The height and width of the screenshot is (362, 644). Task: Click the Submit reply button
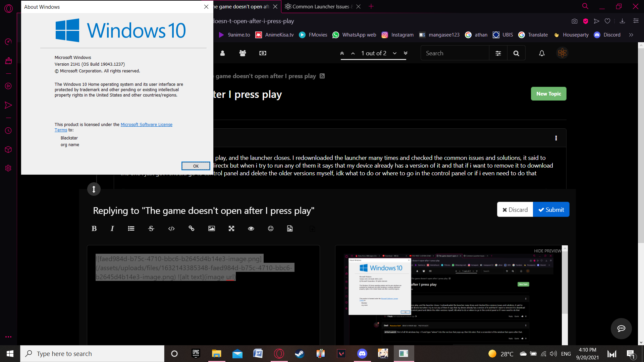(551, 209)
